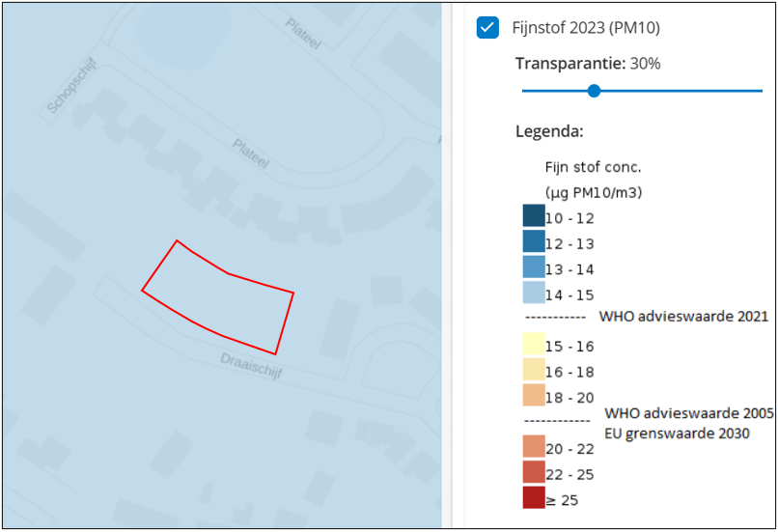Image resolution: width=778 pixels, height=532 pixels.
Task: Adjust the Transparantie slider handle
Action: click(x=594, y=91)
